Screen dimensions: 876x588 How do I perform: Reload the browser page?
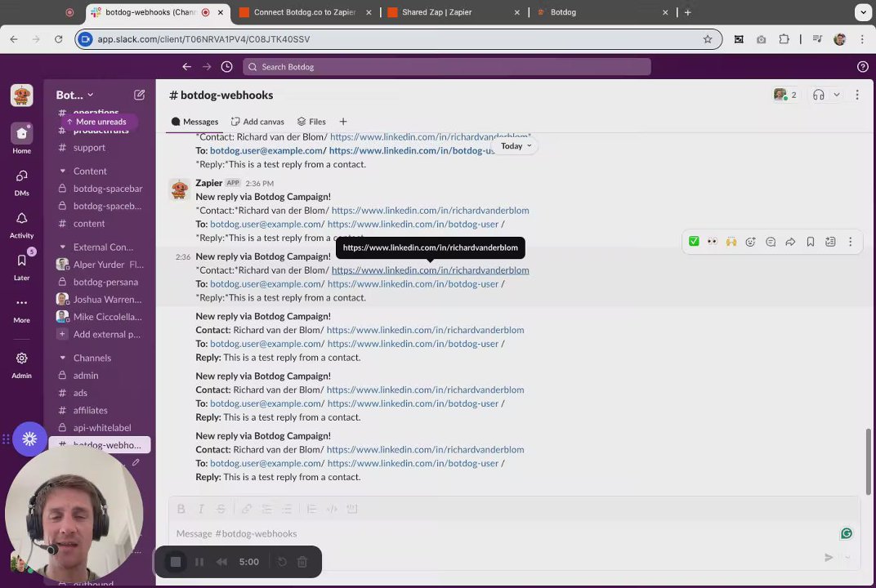point(58,39)
